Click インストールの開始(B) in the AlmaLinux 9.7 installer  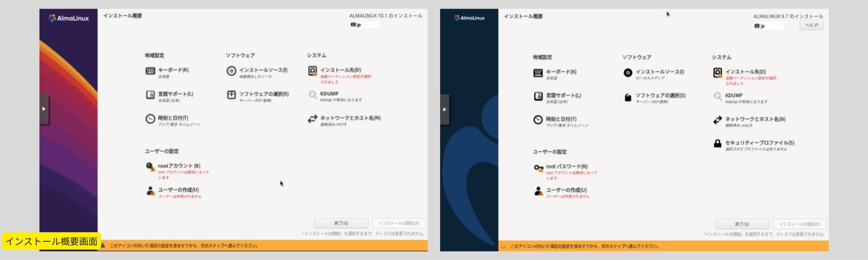(800, 224)
